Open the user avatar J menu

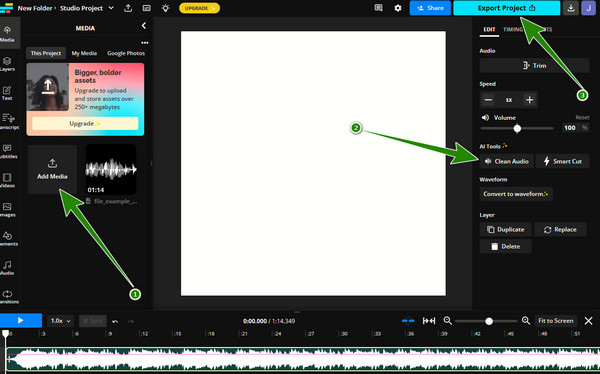click(x=588, y=8)
